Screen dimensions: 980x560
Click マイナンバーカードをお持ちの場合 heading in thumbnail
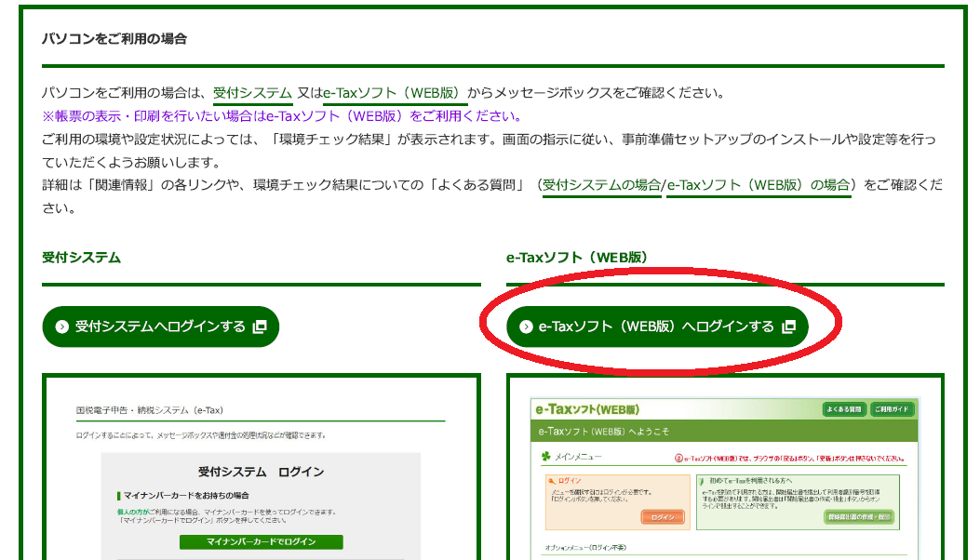click(183, 496)
